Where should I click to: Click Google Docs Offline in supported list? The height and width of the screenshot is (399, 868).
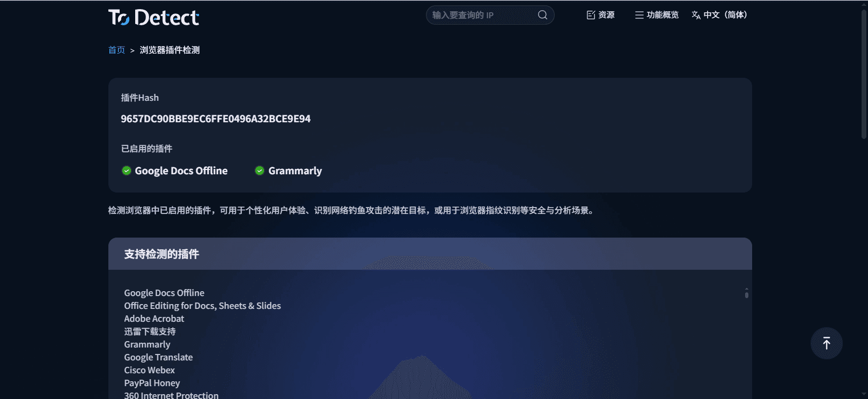[x=164, y=293]
